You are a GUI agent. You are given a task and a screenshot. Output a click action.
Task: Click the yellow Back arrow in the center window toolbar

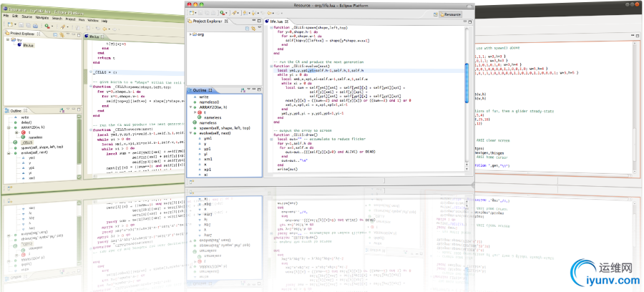tap(269, 13)
